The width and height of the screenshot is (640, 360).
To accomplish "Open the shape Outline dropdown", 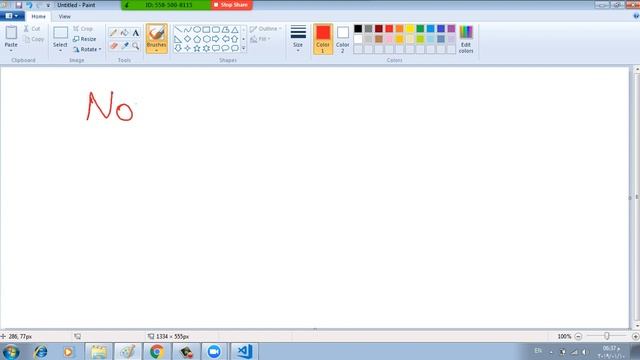I will (266, 29).
